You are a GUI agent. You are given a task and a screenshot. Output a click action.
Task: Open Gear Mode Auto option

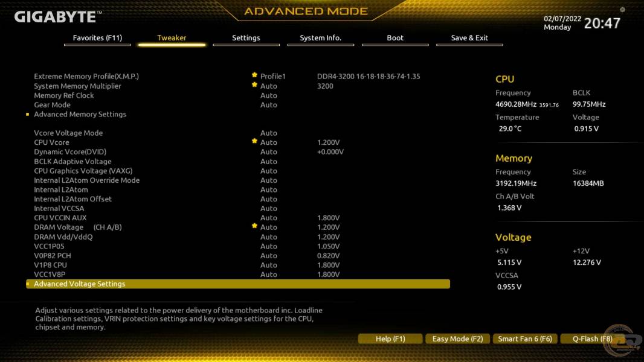pos(269,105)
